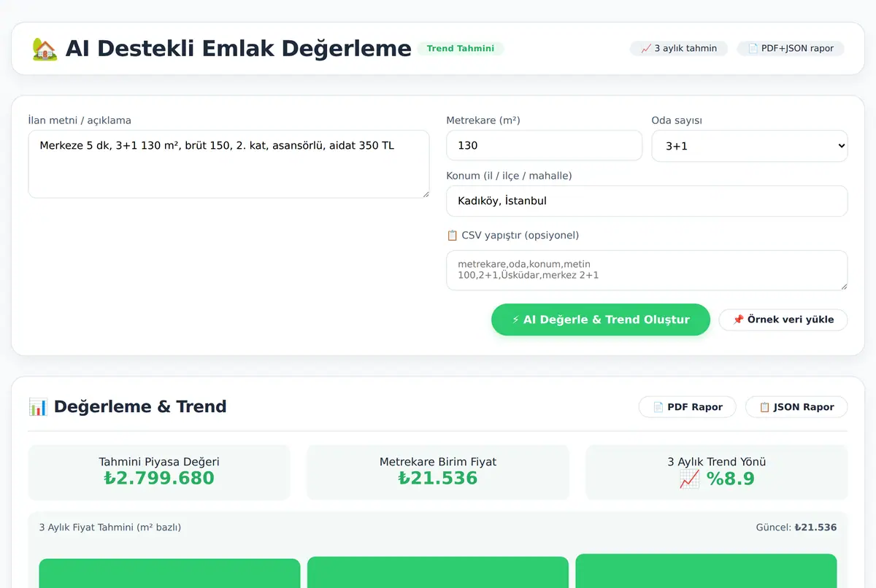876x588 pixels.
Task: Click the Metrekare input field
Action: point(545,145)
